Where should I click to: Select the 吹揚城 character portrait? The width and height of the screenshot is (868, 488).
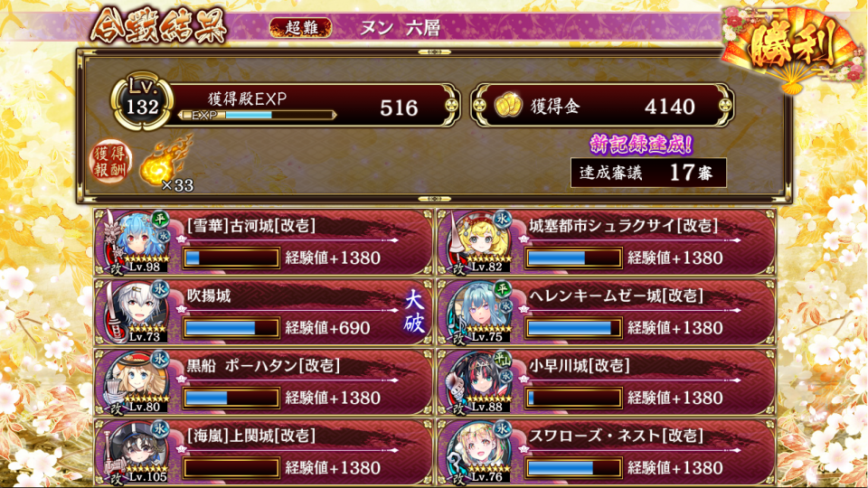[135, 313]
